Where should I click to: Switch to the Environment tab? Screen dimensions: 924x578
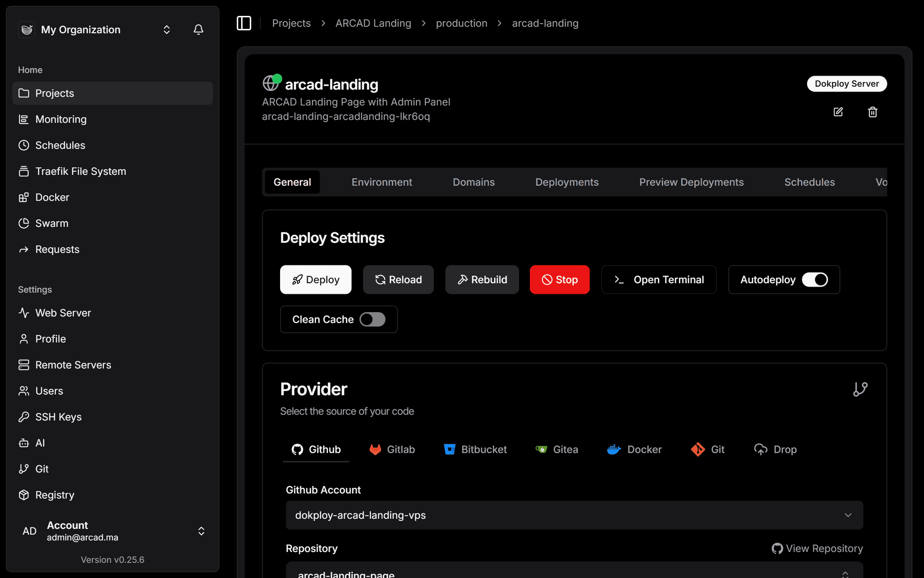382,182
